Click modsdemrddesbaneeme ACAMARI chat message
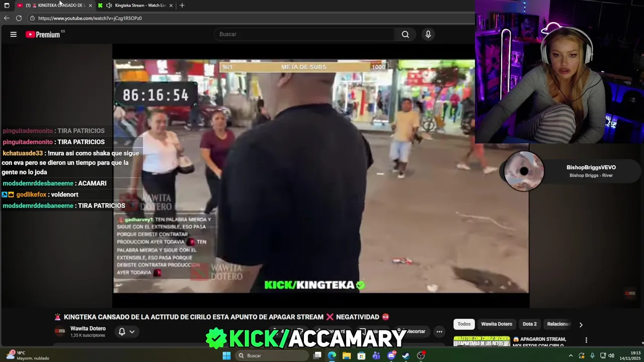This screenshot has height=362, width=644. (x=54, y=184)
